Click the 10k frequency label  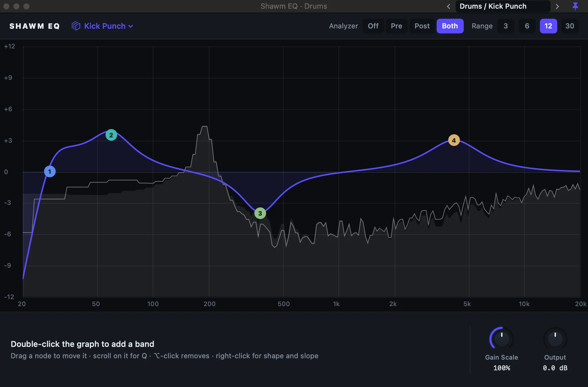pos(524,304)
